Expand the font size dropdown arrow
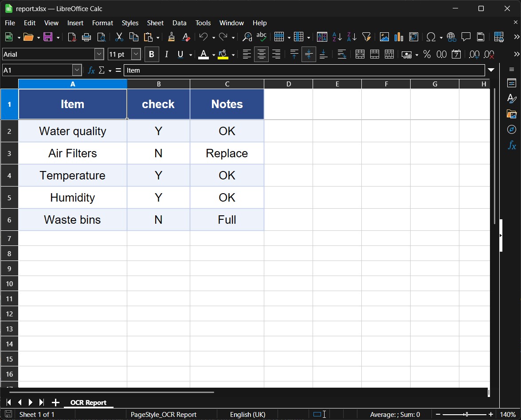 coord(136,54)
